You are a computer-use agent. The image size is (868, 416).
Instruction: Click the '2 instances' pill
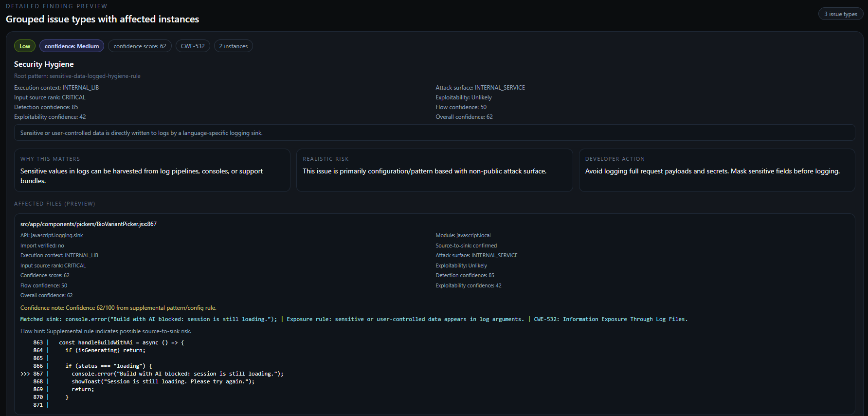coord(233,46)
